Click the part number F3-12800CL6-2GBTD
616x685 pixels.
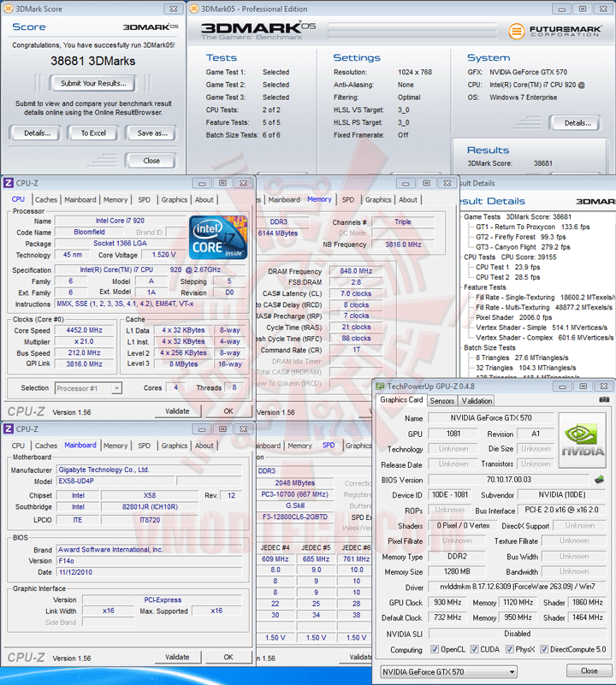(x=295, y=517)
